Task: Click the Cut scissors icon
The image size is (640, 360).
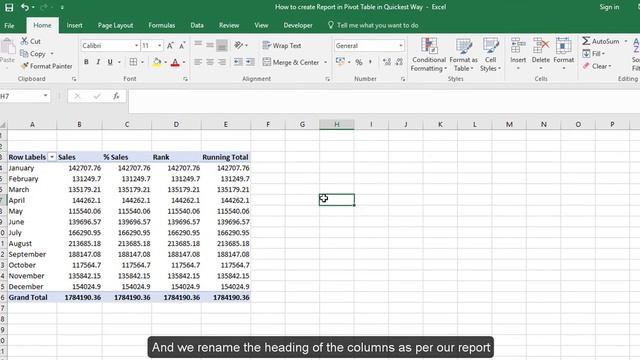Action: [x=24, y=41]
